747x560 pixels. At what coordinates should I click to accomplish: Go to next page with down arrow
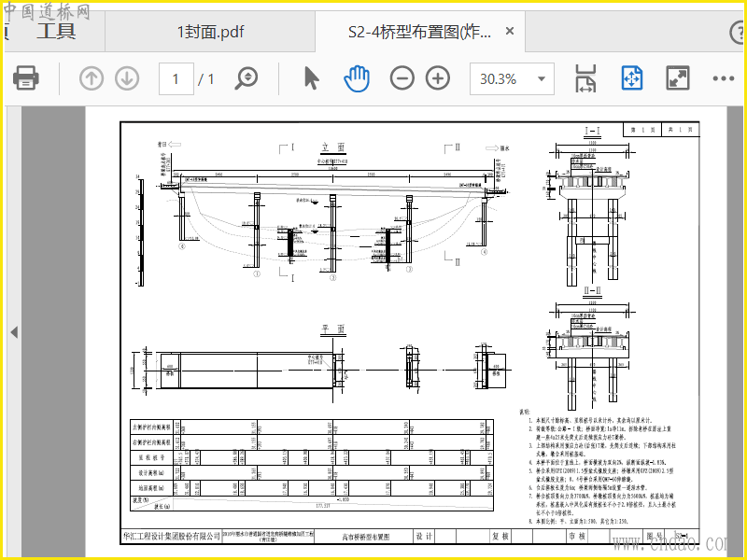coord(127,78)
